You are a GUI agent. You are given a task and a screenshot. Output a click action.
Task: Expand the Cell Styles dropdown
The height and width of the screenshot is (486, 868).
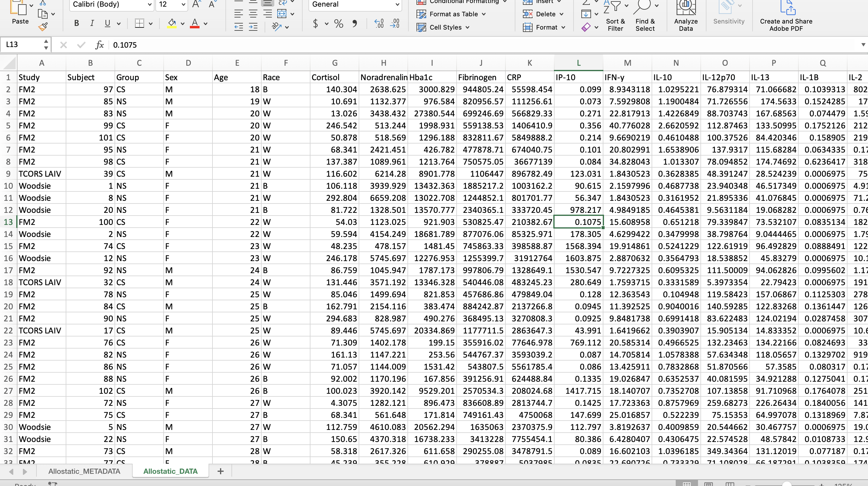click(467, 27)
